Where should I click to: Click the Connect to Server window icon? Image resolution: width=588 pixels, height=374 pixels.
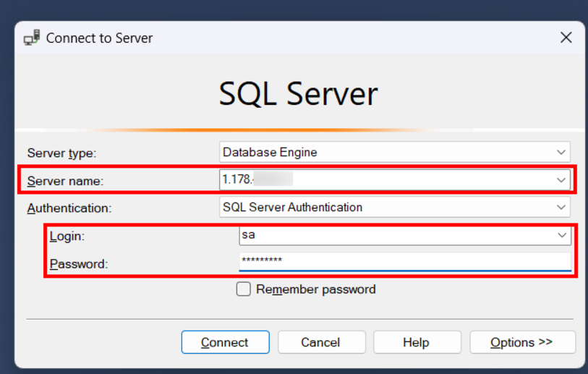pyautogui.click(x=32, y=38)
